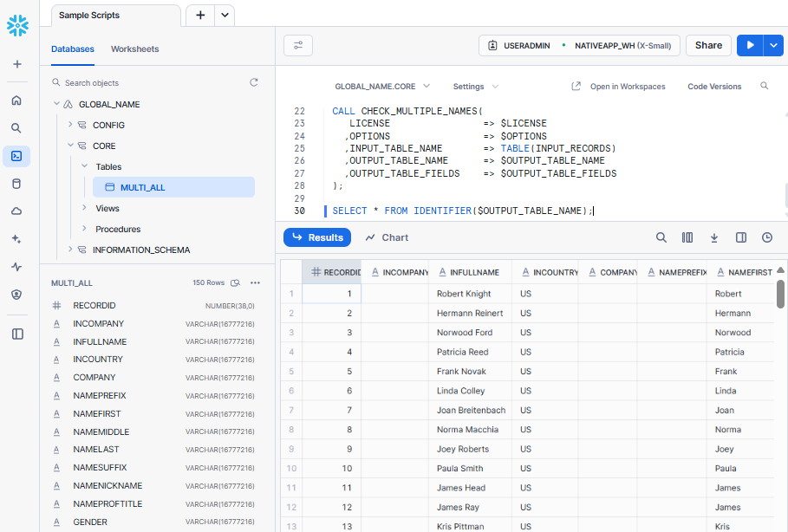Viewport: 788px width, 532px height.
Task: Click the Share button
Action: (708, 45)
